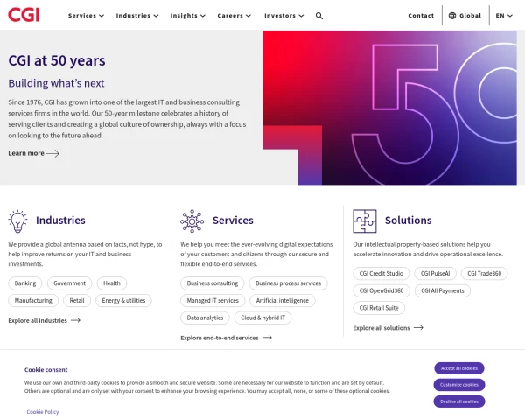Image resolution: width=525 pixels, height=420 pixels.
Task: Expand the Services navigation menu
Action: 86,16
